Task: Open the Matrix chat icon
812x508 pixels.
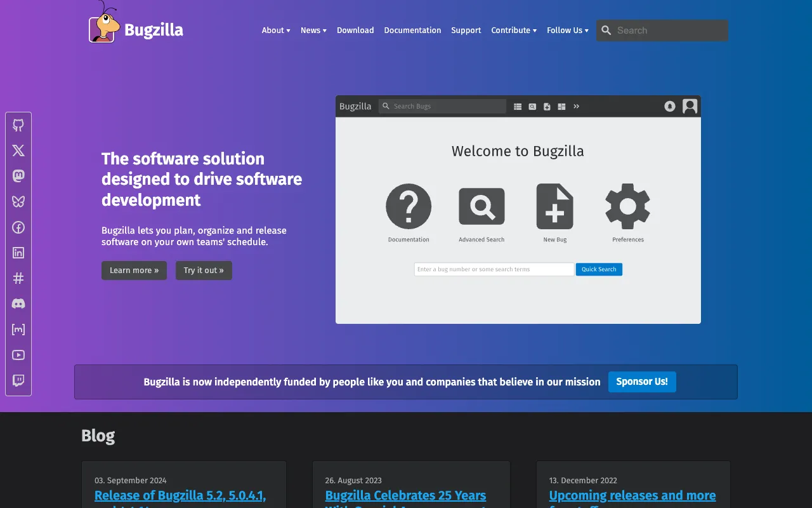Action: (18, 329)
